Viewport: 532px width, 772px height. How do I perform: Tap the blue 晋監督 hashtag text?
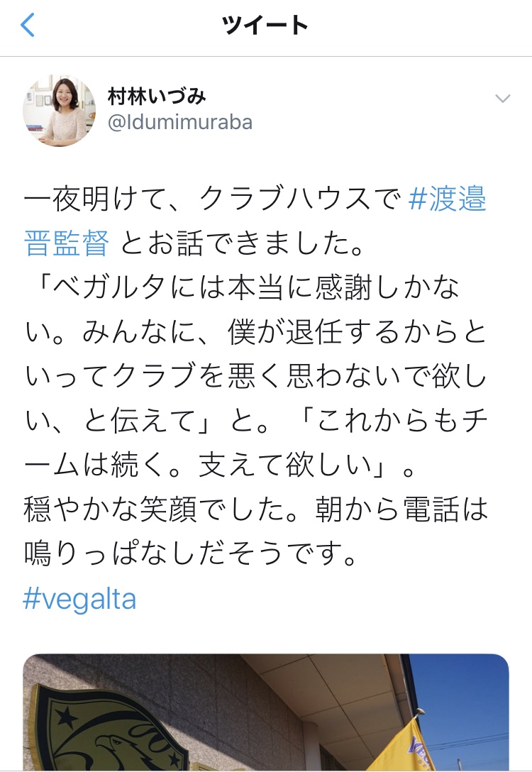67,243
